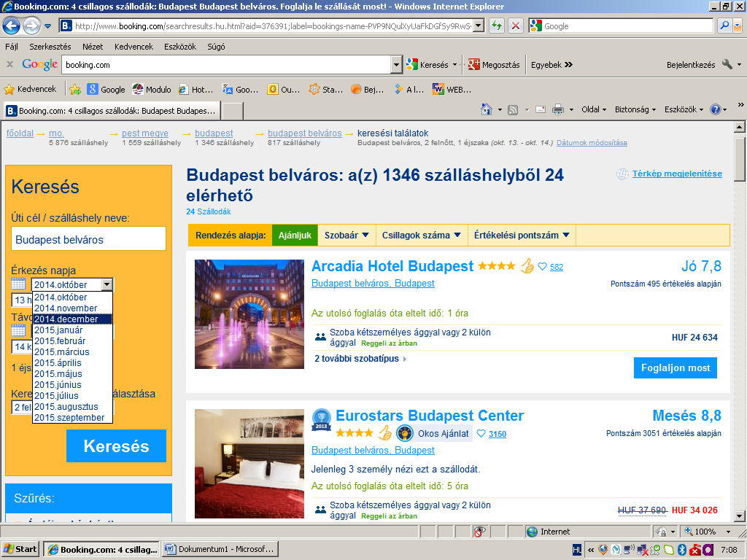Click the Read mail icon

click(541, 109)
